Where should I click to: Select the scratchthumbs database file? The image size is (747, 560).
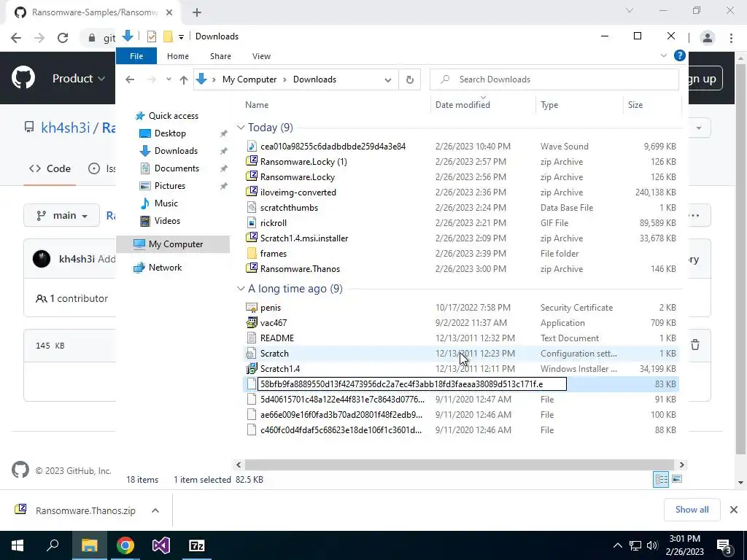(x=289, y=208)
